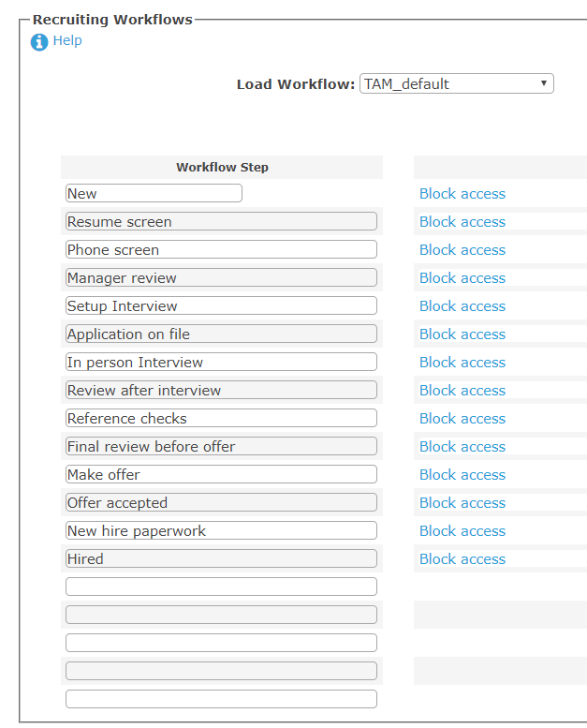Click the Reference checks step field
The image size is (587, 728).
pyautogui.click(x=221, y=418)
